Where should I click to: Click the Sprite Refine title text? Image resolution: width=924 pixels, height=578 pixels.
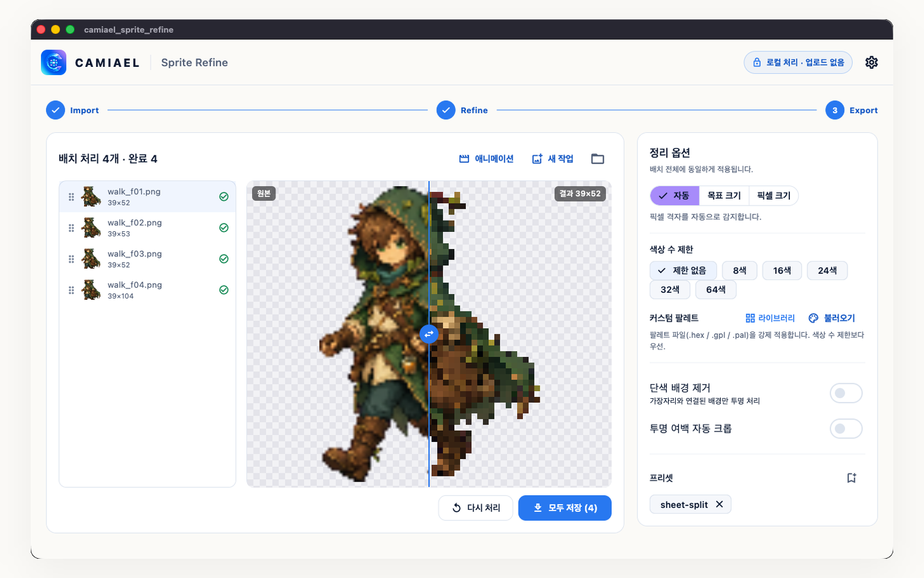click(x=194, y=62)
